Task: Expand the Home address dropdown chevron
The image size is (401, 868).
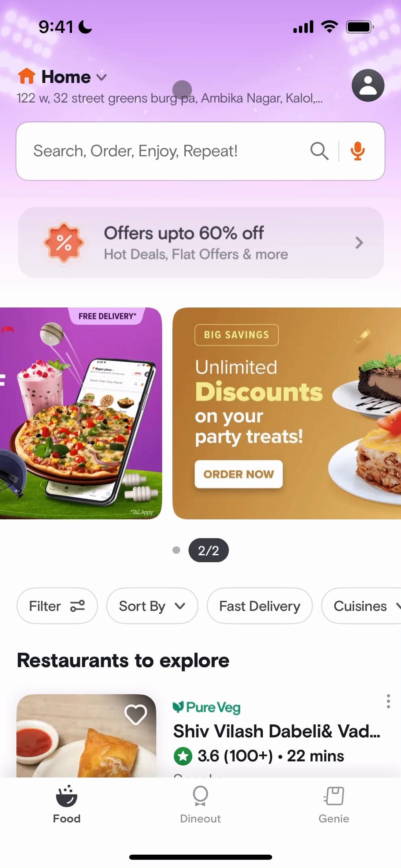Action: (101, 77)
